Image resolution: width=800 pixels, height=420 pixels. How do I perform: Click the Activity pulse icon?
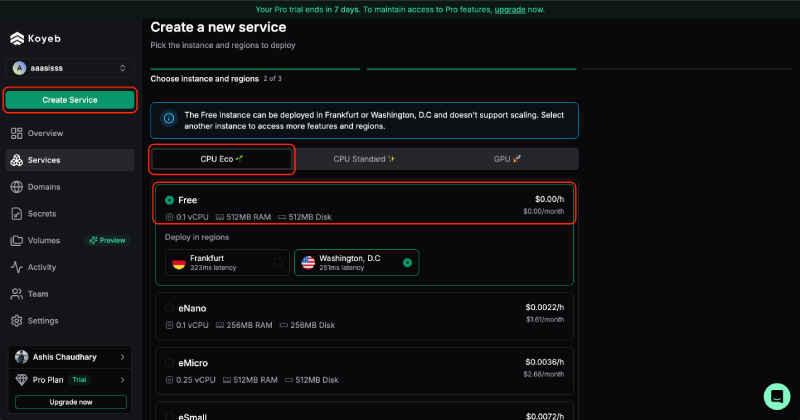(x=16, y=267)
